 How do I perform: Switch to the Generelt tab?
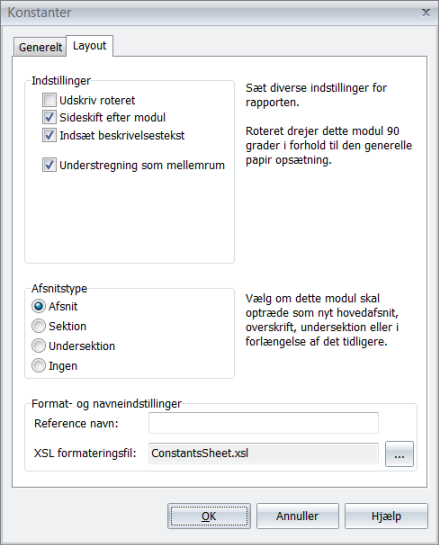click(x=40, y=47)
